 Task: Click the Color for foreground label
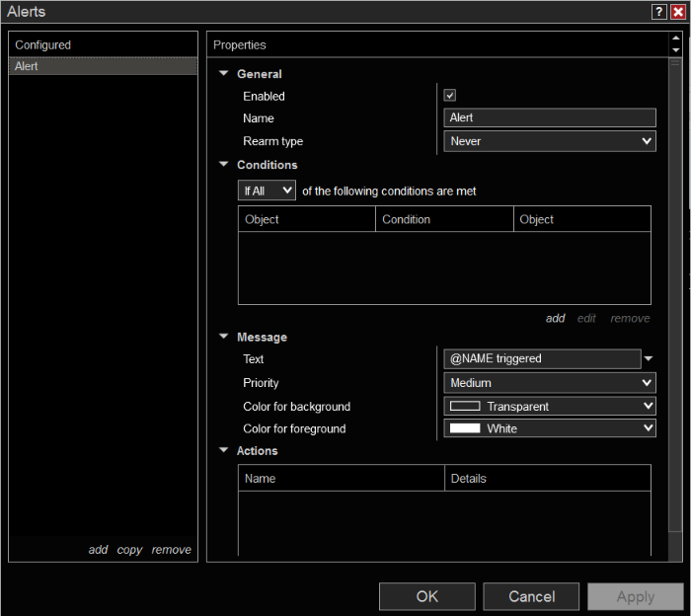(294, 428)
